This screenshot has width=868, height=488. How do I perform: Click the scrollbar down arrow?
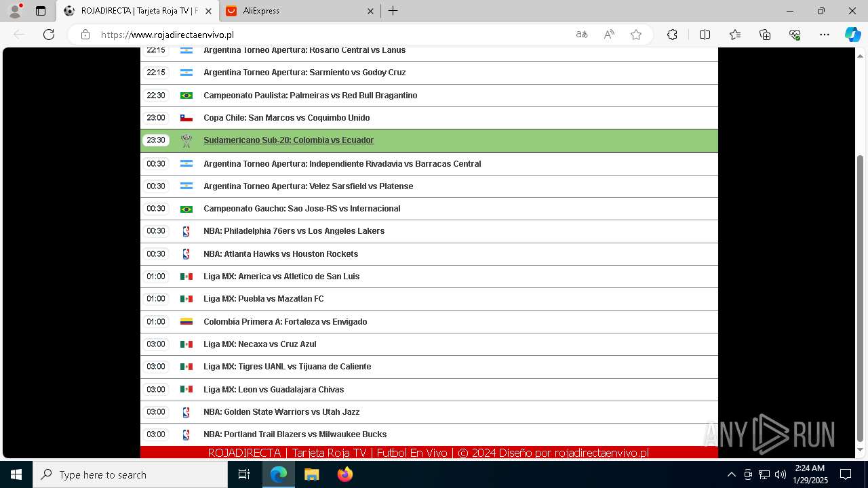861,450
